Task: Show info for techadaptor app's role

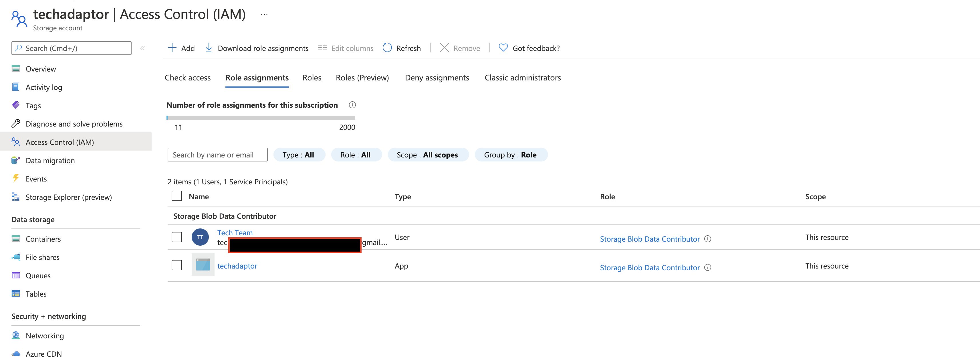Action: point(708,267)
